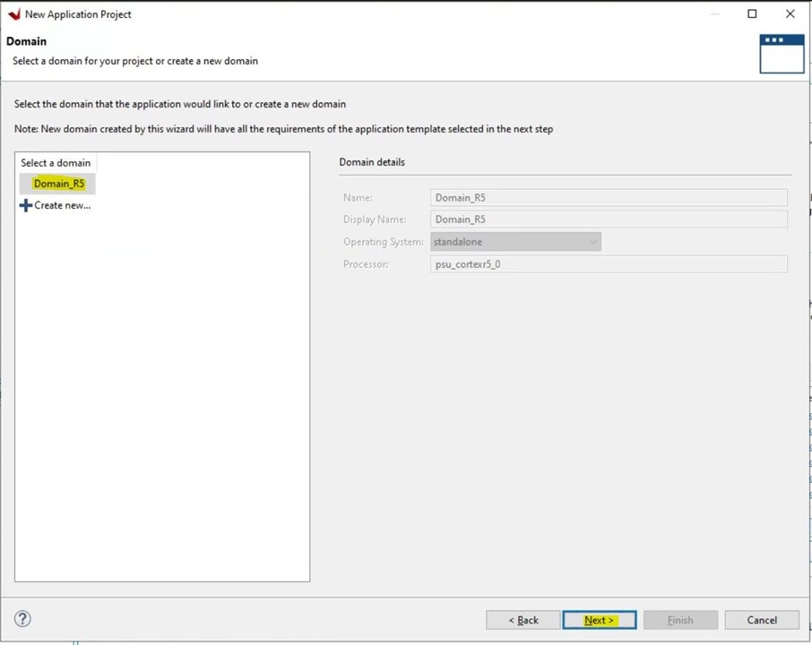The height and width of the screenshot is (645, 812).
Task: Click the blue plus icon beside Create new
Action: [25, 206]
